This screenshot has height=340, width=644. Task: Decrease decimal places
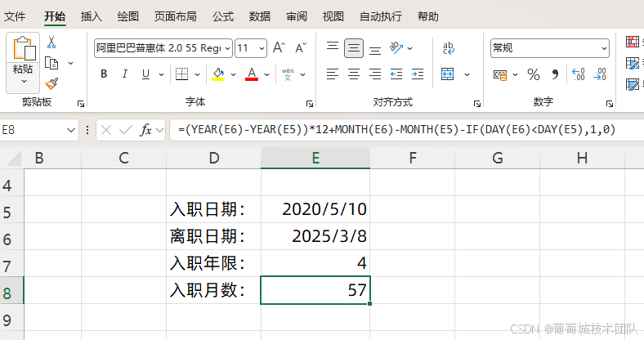tap(600, 74)
